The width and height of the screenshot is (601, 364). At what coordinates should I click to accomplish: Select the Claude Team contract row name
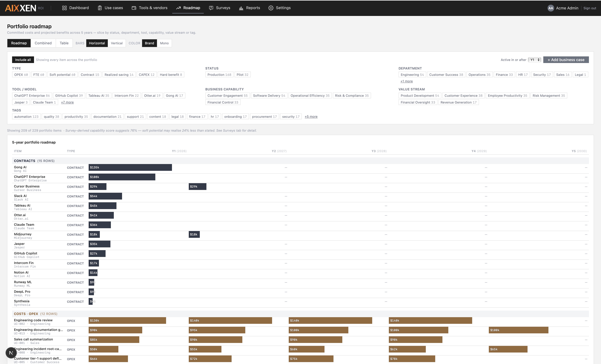coord(24,224)
